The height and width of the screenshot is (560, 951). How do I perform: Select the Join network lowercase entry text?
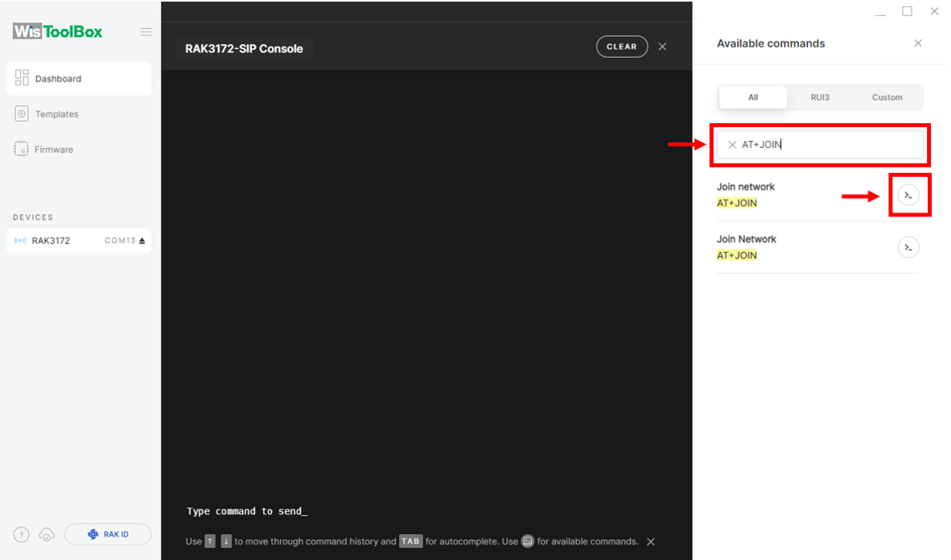tap(745, 187)
